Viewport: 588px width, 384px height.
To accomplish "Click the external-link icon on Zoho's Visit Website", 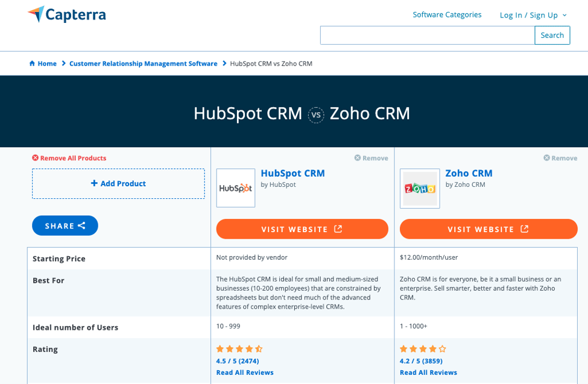I will pos(524,229).
